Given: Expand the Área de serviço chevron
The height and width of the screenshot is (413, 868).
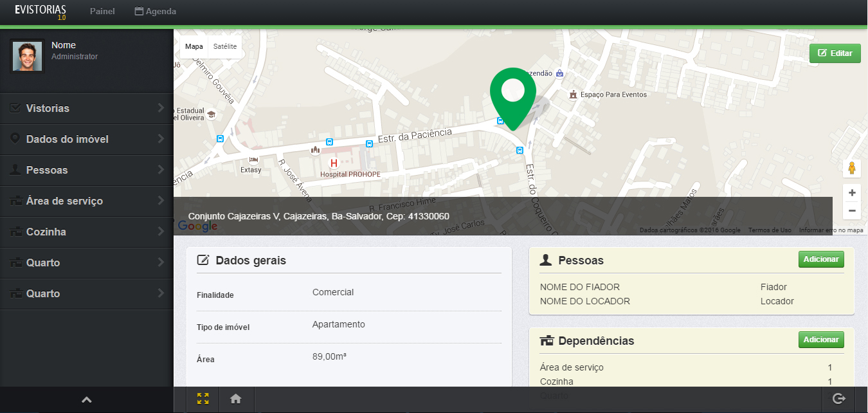Looking at the screenshot, I should pyautogui.click(x=161, y=201).
